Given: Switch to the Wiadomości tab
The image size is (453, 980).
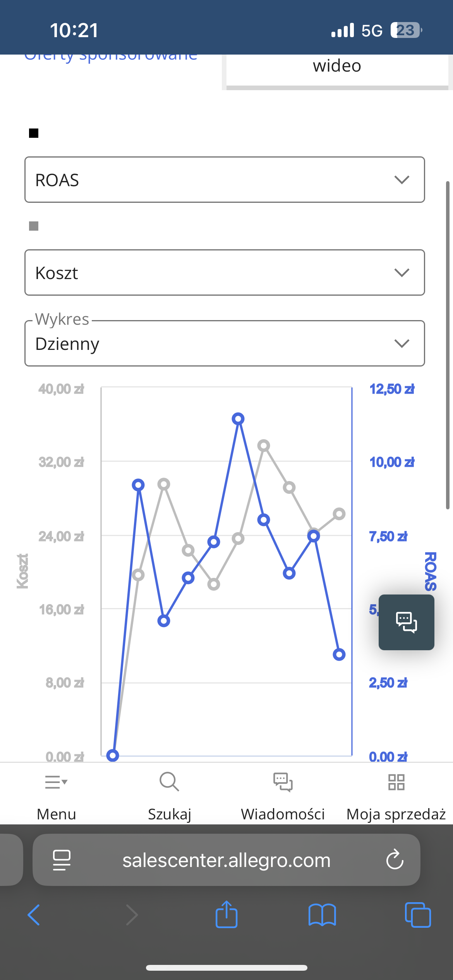Looking at the screenshot, I should (283, 797).
